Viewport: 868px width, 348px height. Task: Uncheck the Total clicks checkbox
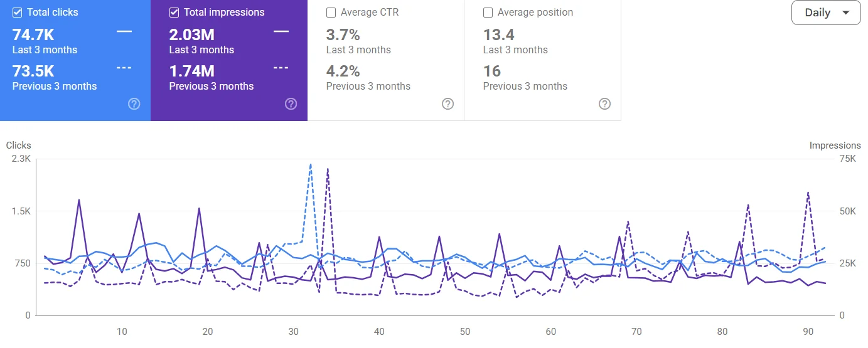pos(18,12)
